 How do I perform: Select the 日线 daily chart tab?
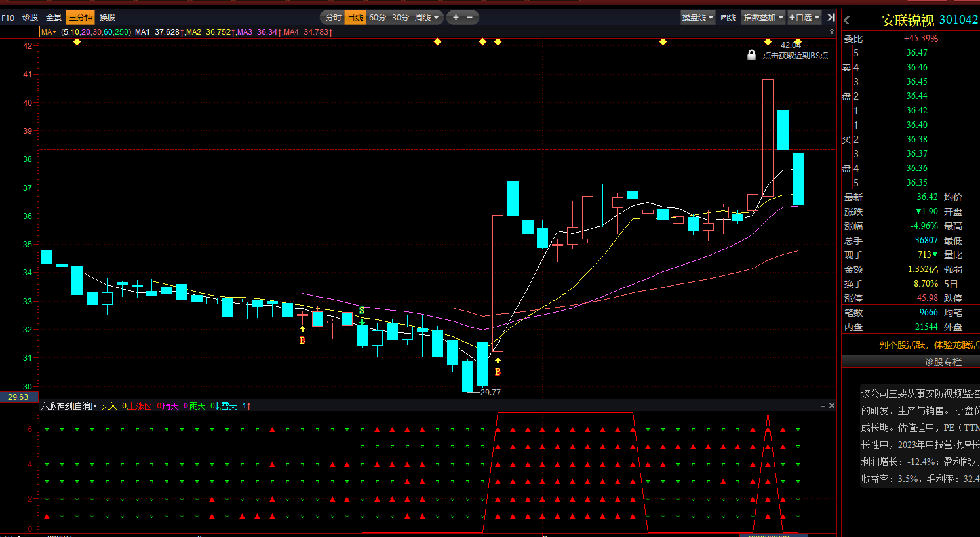pos(355,18)
